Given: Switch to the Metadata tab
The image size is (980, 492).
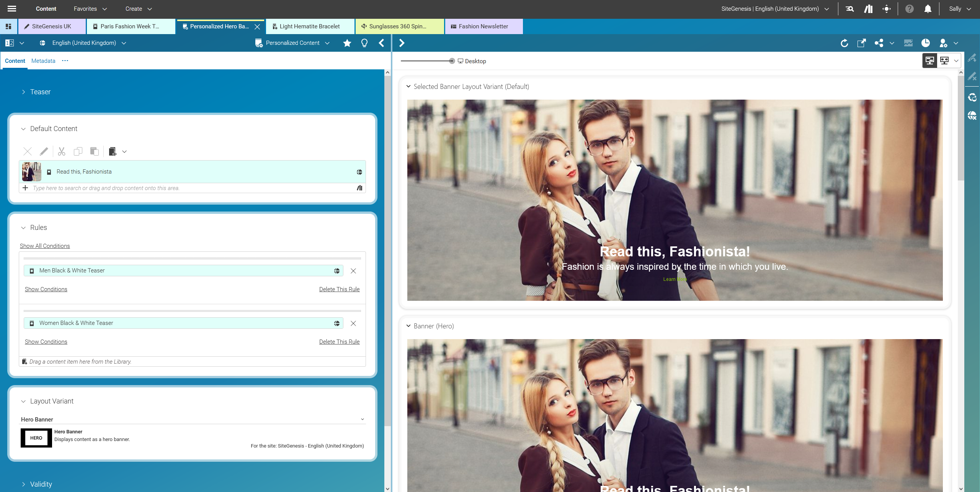Looking at the screenshot, I should click(43, 61).
